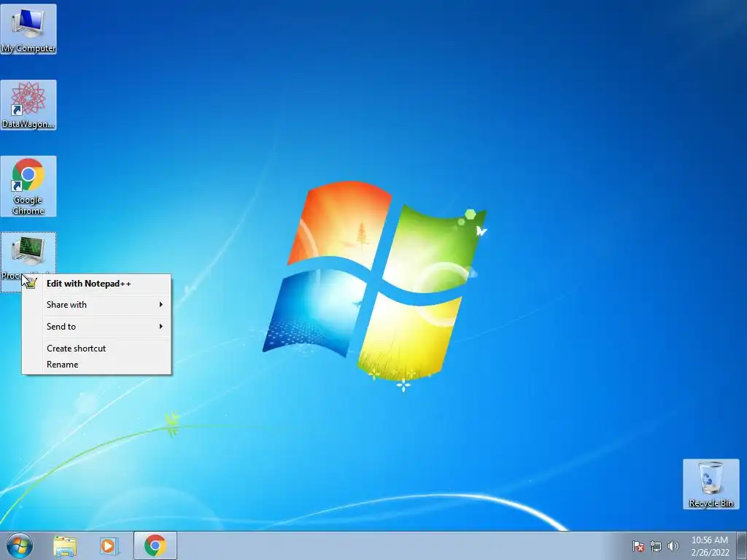Open the clock showing 10:56 AM
The height and width of the screenshot is (560, 747).
tap(710, 546)
